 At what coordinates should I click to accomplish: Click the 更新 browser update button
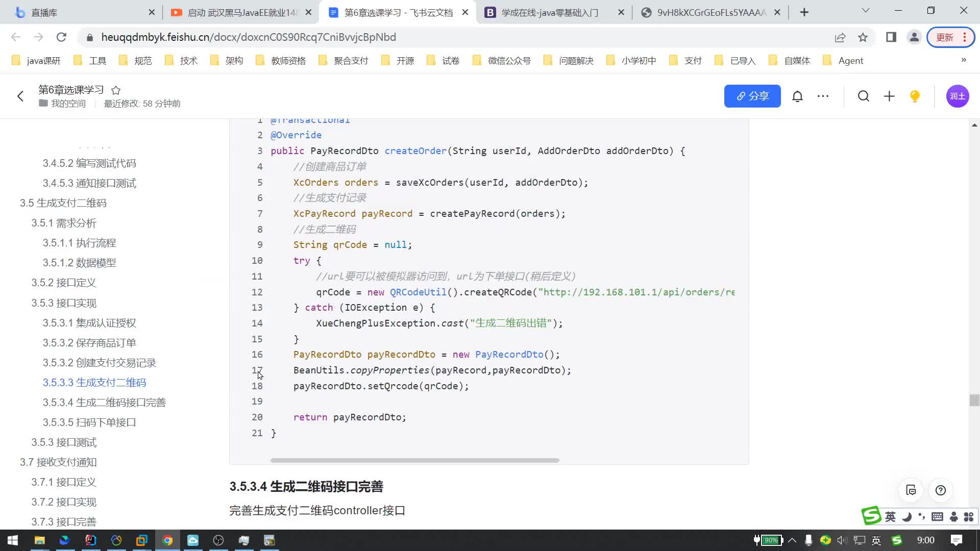[x=950, y=37]
